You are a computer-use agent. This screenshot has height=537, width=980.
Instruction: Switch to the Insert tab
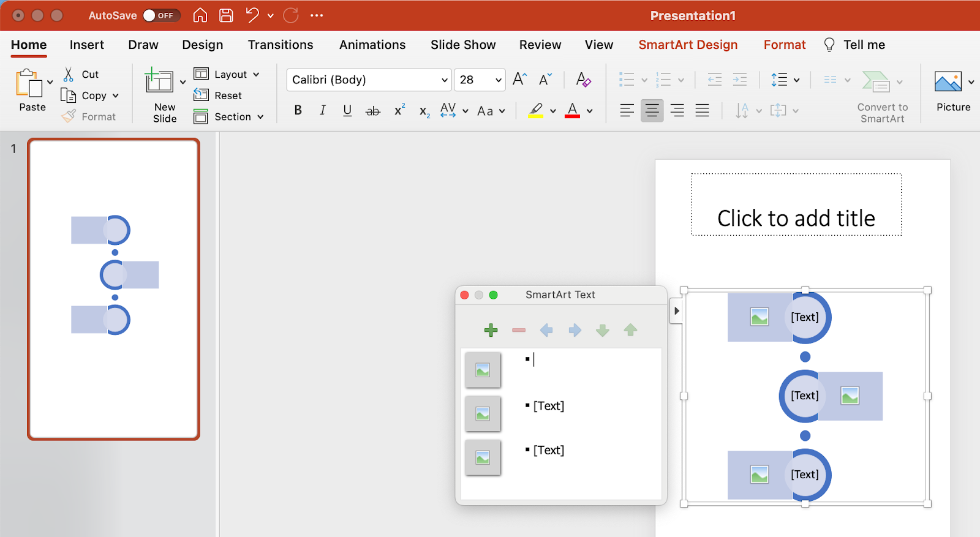pos(87,45)
